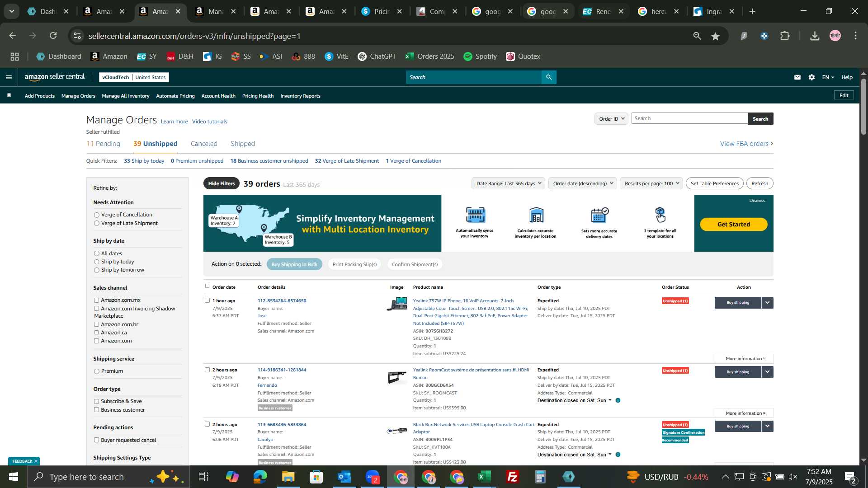Open the Order ID search type dropdown

point(611,118)
